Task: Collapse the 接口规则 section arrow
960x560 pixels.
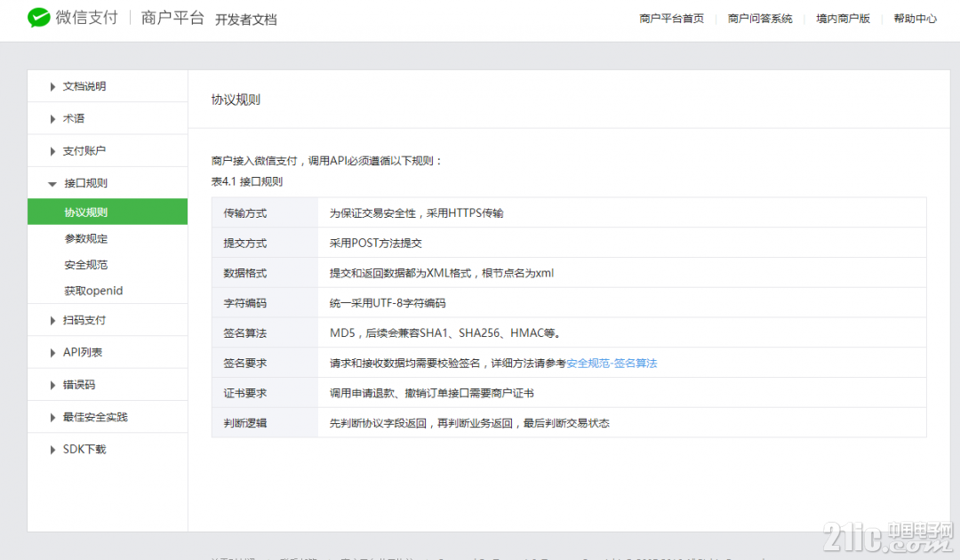Action: pos(52,184)
